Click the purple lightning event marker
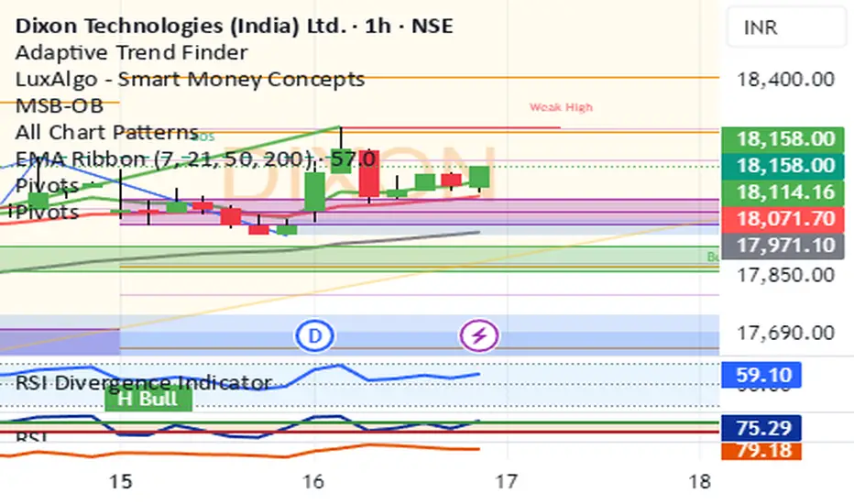Viewport: 854px width, 504px height. click(479, 335)
